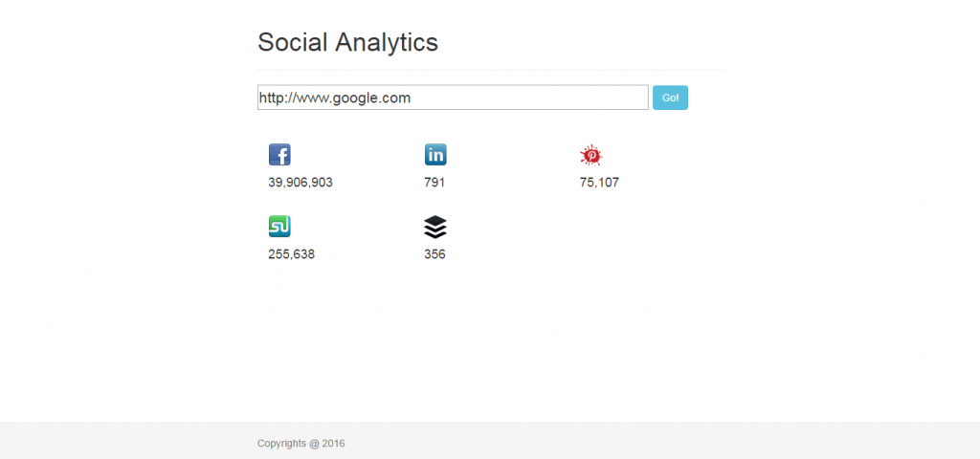Click the LinkedIn icon
Screen dimensions: 980x459
[435, 154]
